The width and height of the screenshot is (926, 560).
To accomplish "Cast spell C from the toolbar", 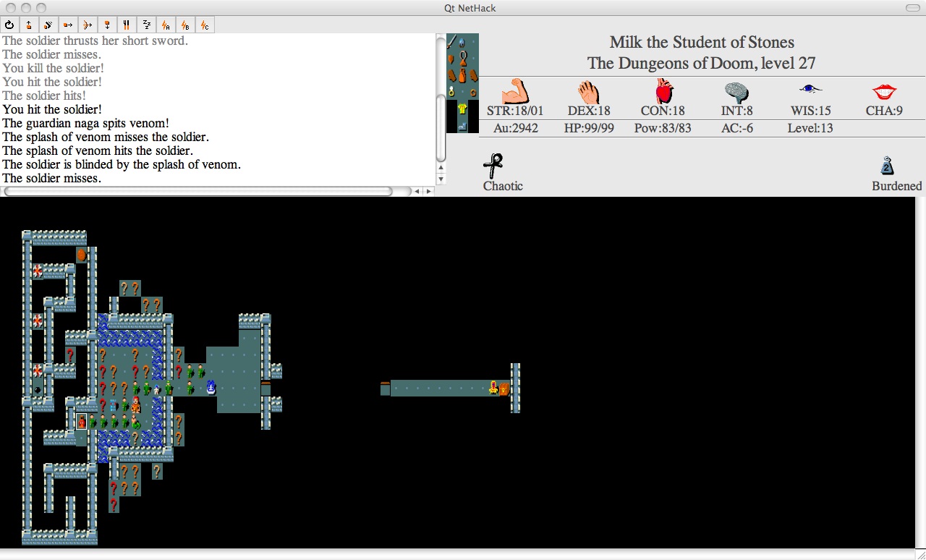I will pos(205,25).
